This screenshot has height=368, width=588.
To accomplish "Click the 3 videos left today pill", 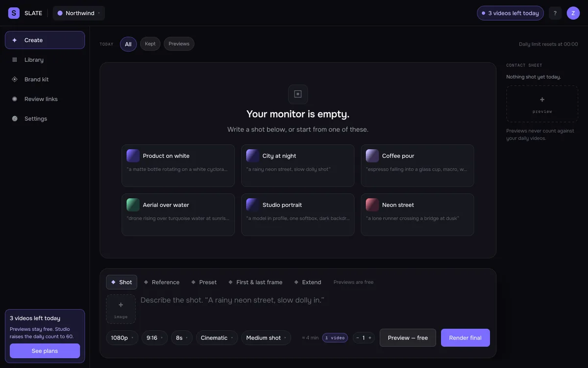I will (511, 13).
